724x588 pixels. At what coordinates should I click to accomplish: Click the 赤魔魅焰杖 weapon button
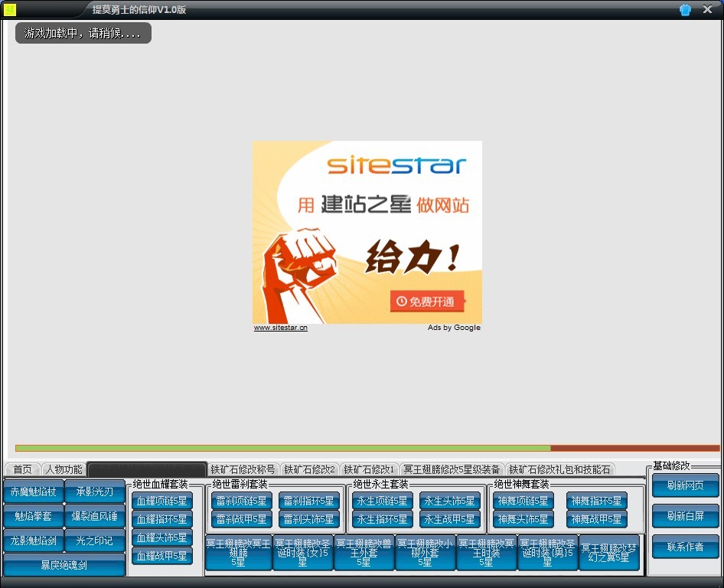coord(34,492)
